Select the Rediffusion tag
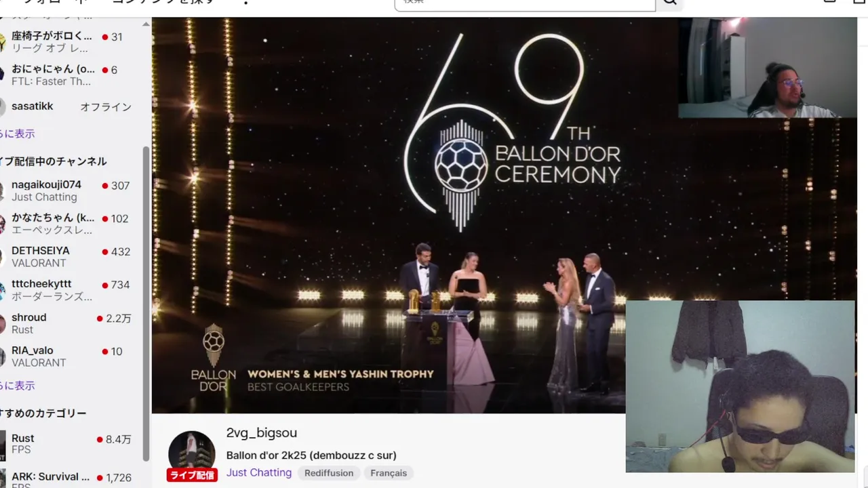This screenshot has height=488, width=868. pos(329,473)
